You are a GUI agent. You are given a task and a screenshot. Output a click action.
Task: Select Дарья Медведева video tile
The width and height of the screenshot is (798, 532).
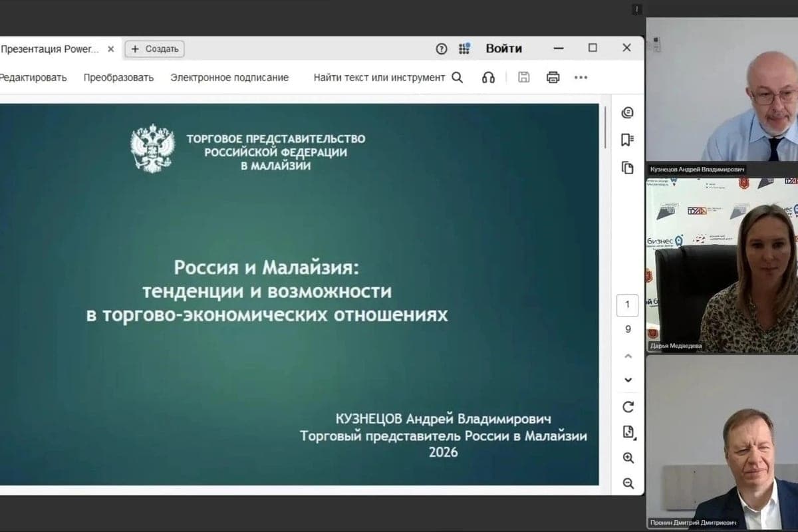coord(722,265)
